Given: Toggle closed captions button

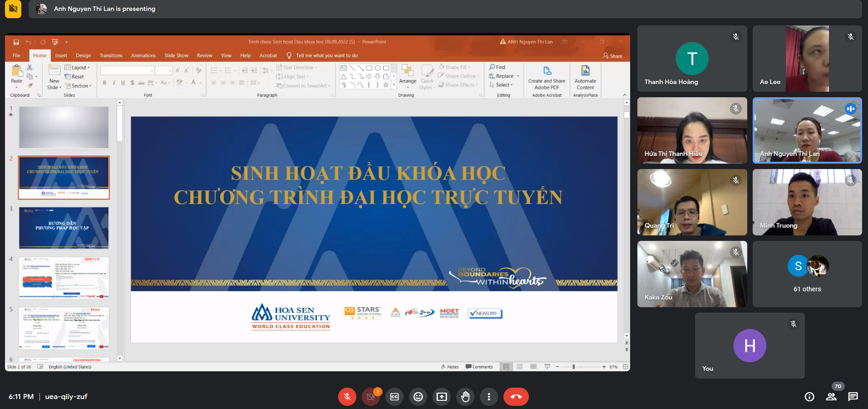Looking at the screenshot, I should pyautogui.click(x=394, y=397).
